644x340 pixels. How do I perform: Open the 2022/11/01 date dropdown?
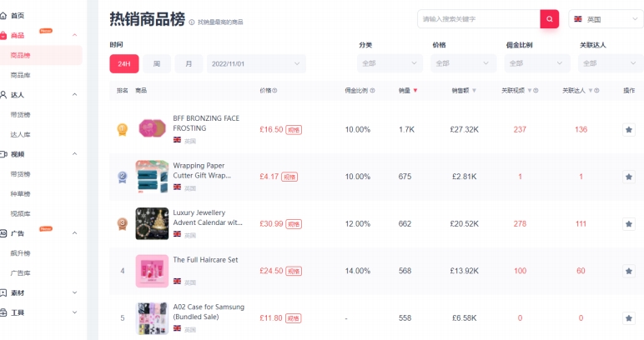(x=256, y=63)
